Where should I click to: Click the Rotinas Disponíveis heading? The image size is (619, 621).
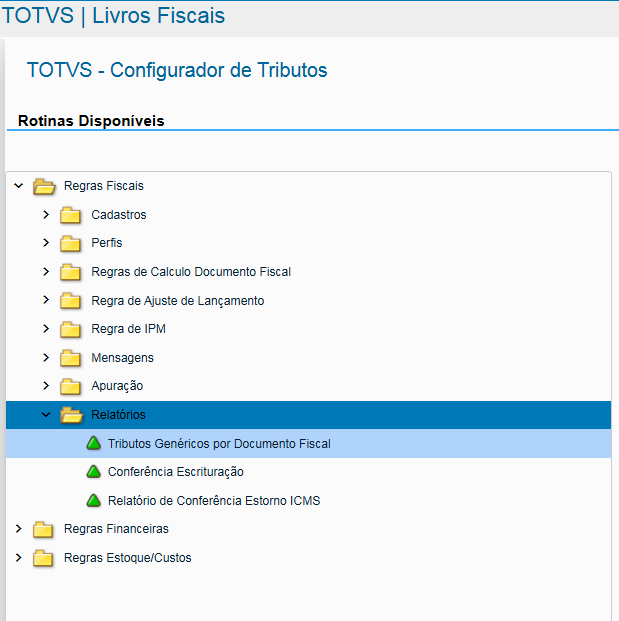tap(91, 121)
